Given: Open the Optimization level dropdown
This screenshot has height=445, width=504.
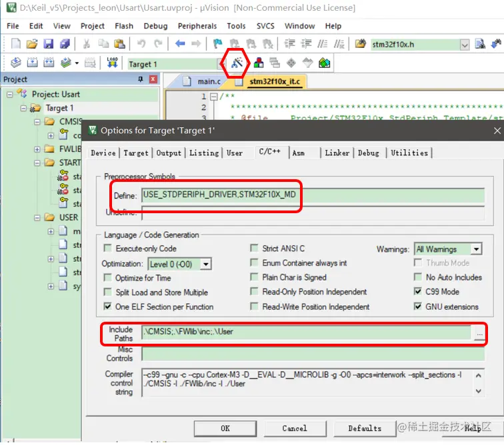Looking at the screenshot, I should [206, 264].
